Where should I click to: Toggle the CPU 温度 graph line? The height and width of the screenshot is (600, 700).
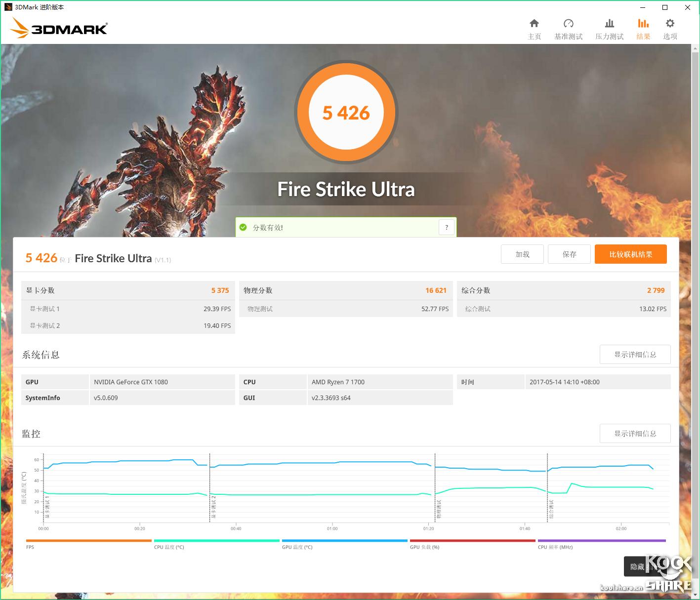coord(216,541)
